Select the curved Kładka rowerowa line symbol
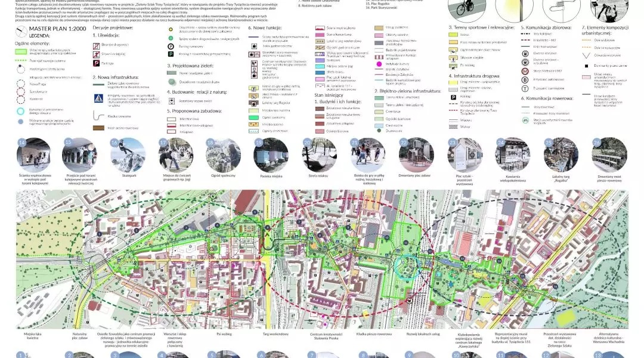The image size is (644, 358). point(98,116)
